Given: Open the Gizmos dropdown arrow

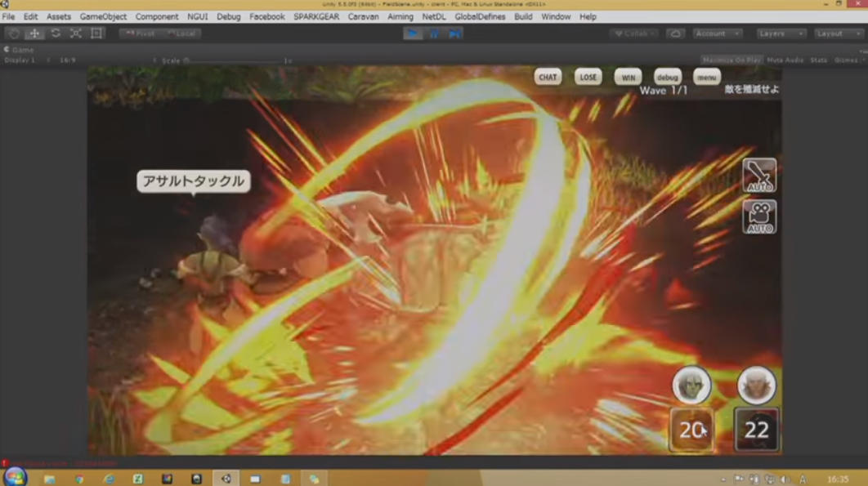Looking at the screenshot, I should tap(864, 60).
